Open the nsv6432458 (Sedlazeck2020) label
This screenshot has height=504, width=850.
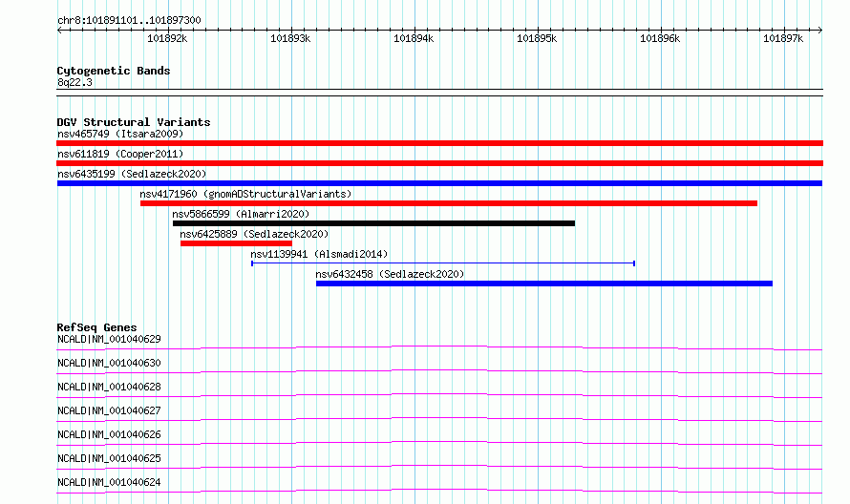(x=390, y=274)
